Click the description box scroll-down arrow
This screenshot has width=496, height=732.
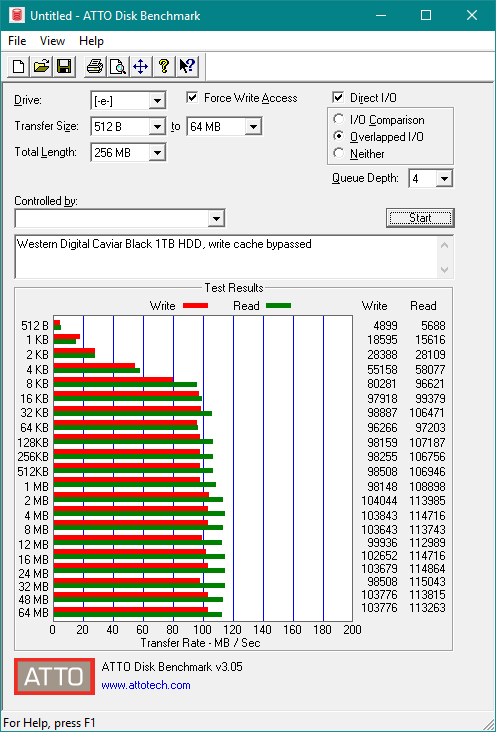(445, 270)
